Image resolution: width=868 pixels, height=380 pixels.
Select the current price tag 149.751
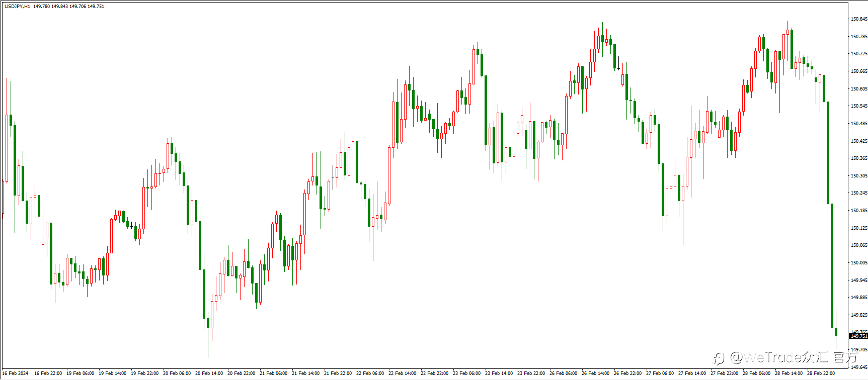point(858,336)
